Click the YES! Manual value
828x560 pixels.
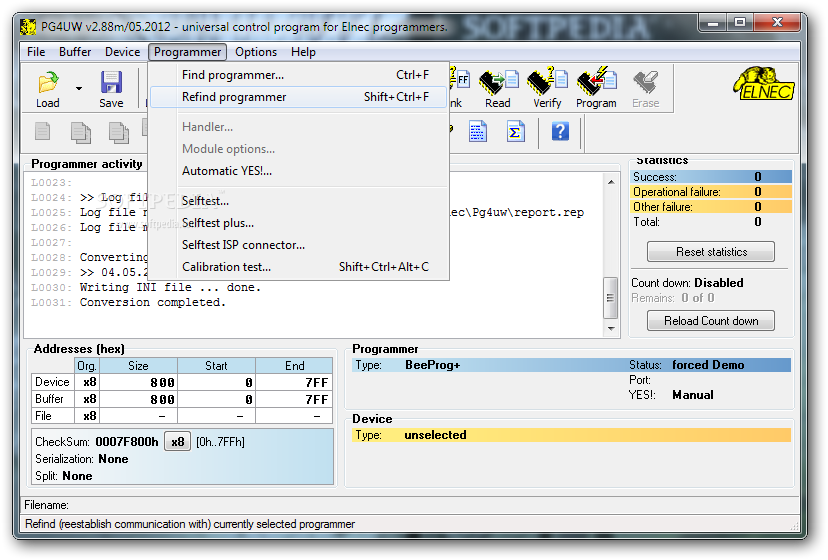click(693, 395)
